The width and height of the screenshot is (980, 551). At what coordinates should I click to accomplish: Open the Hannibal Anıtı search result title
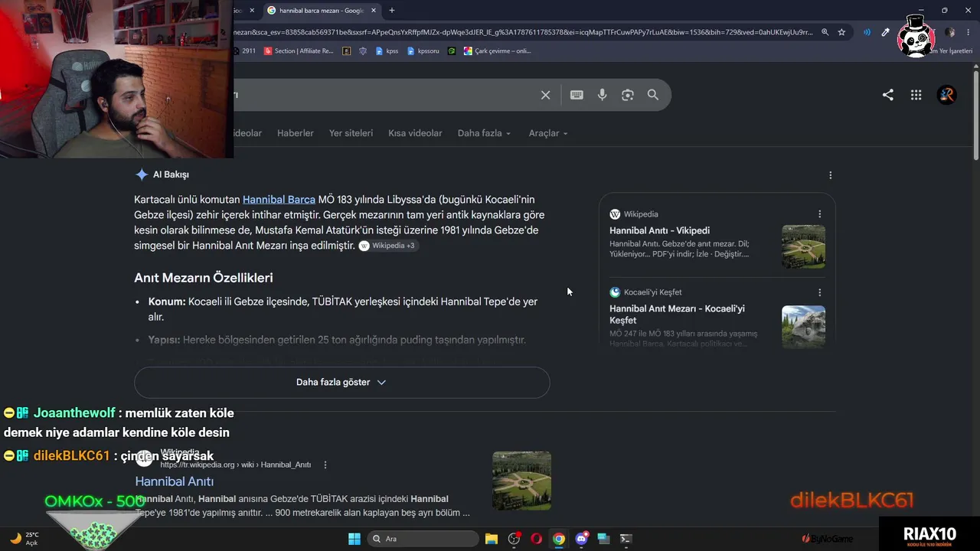175,481
